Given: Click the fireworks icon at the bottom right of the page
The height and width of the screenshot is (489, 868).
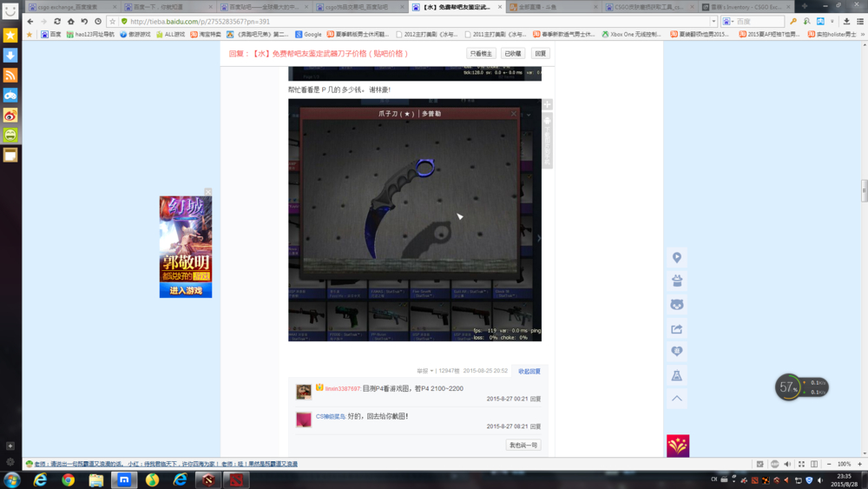Looking at the screenshot, I should coord(678,446).
